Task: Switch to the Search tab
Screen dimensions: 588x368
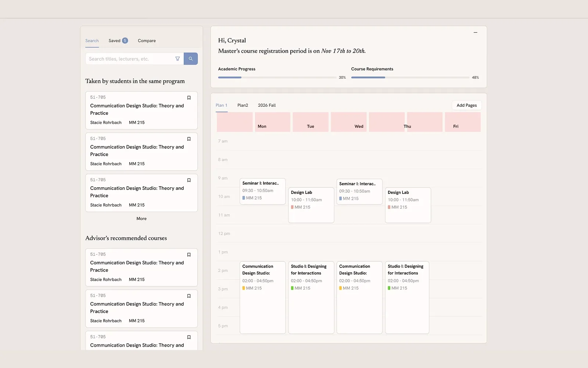Action: pyautogui.click(x=92, y=41)
